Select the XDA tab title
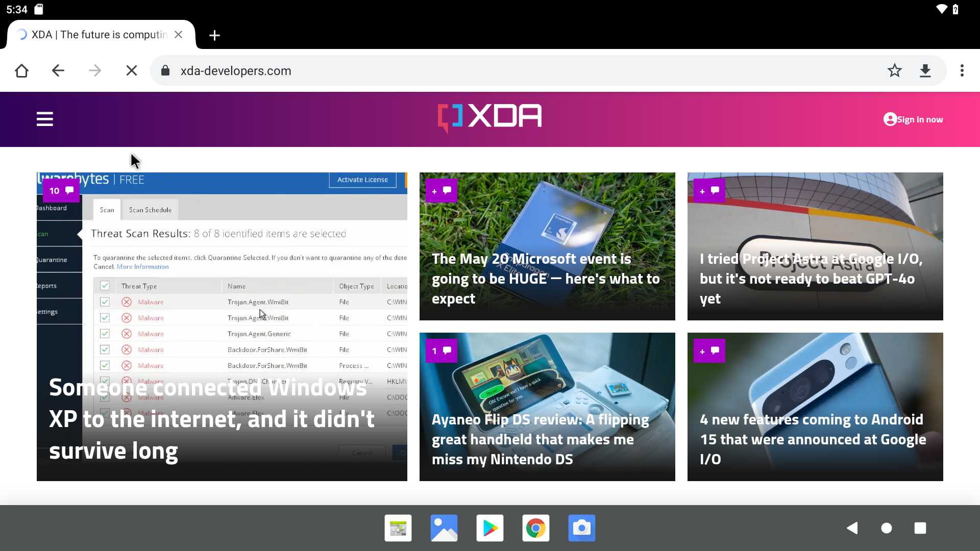The width and height of the screenshot is (980, 551). pos(99,35)
